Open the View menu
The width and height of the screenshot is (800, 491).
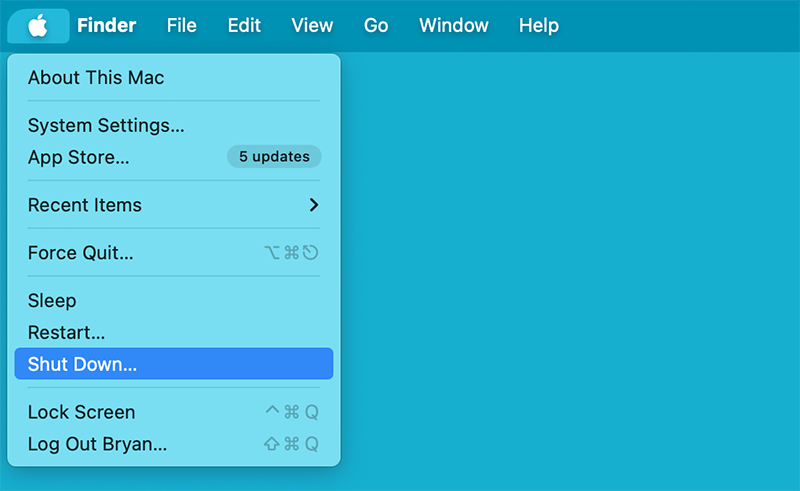312,25
